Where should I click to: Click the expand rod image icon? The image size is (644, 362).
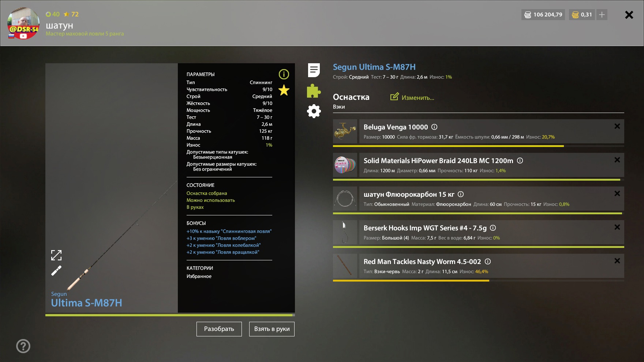coord(56,255)
